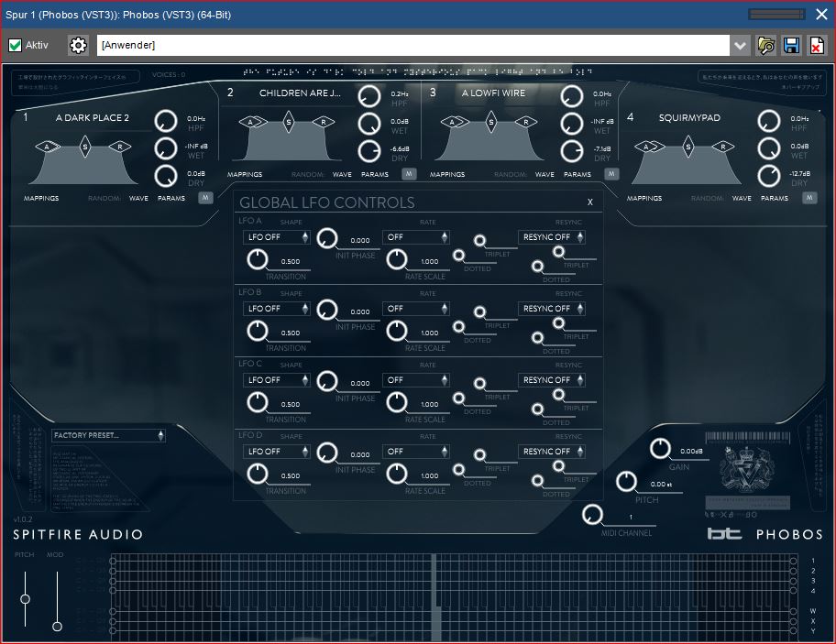
Task: Open preset folder browser icon
Action: [x=766, y=45]
